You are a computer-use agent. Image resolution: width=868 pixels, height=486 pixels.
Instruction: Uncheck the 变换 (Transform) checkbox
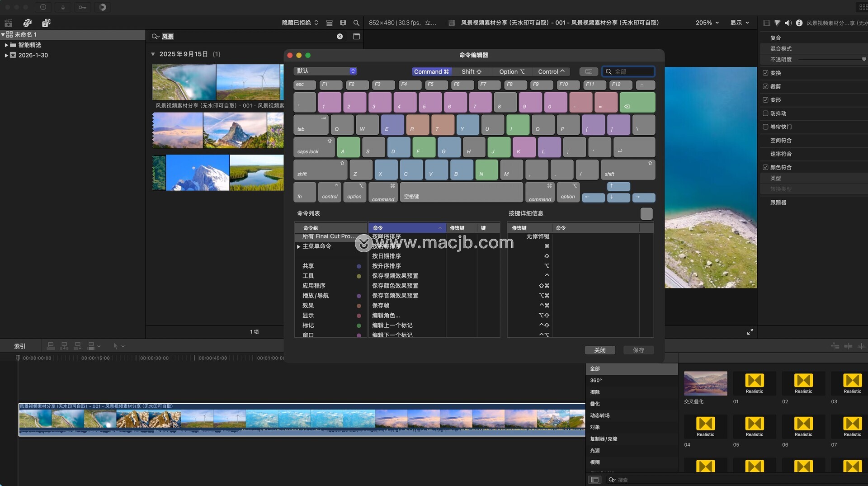point(765,73)
